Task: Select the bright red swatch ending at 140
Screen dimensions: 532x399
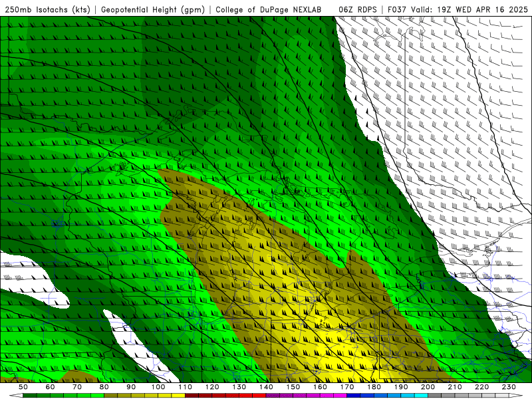Action: tap(259, 396)
